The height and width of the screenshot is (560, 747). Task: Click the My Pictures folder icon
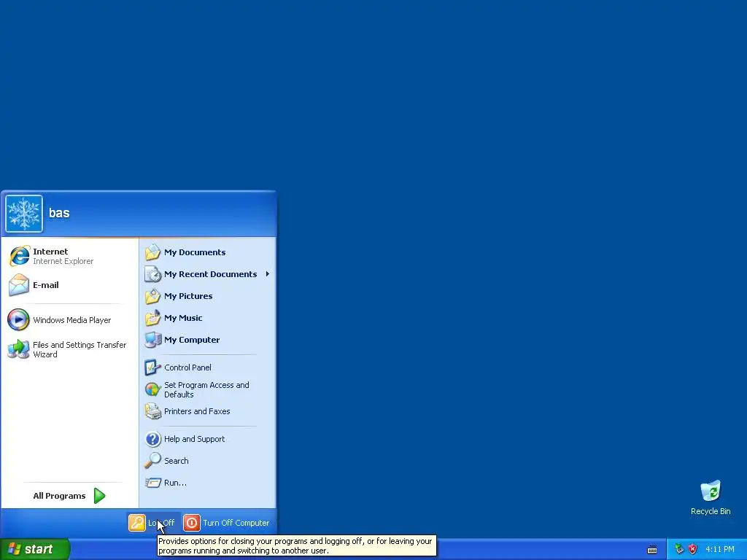click(153, 296)
